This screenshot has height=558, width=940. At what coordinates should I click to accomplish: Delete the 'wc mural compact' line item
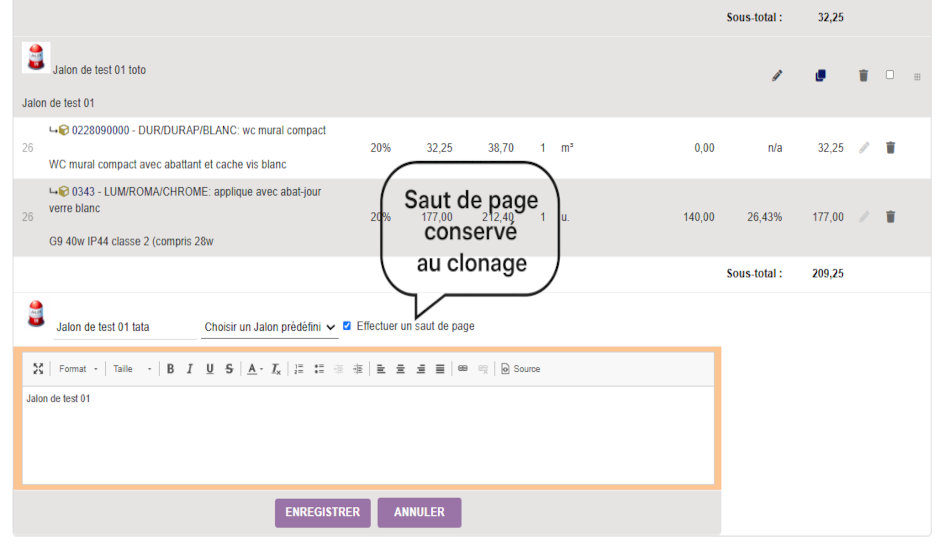point(890,148)
